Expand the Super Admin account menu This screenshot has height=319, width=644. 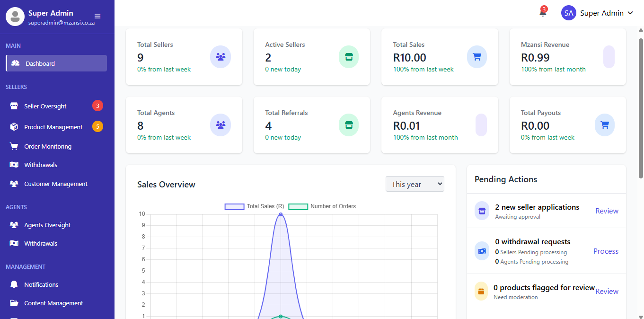pyautogui.click(x=597, y=13)
